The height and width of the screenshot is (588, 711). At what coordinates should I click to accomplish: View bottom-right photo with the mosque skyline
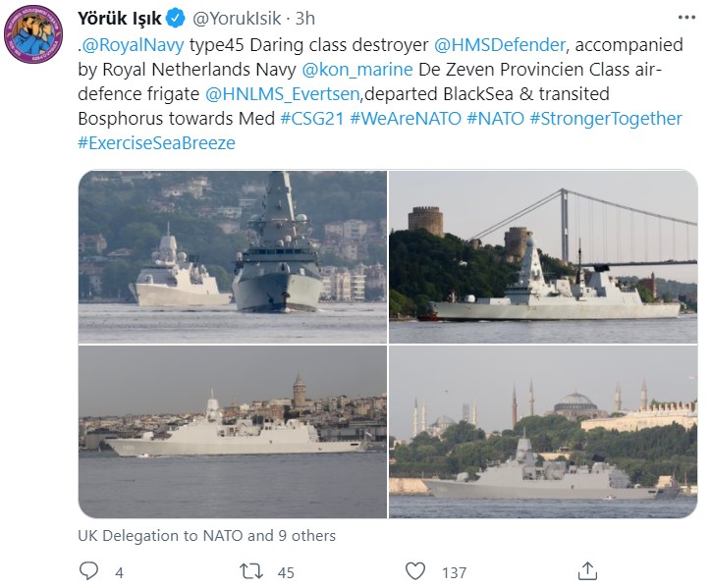coord(543,433)
